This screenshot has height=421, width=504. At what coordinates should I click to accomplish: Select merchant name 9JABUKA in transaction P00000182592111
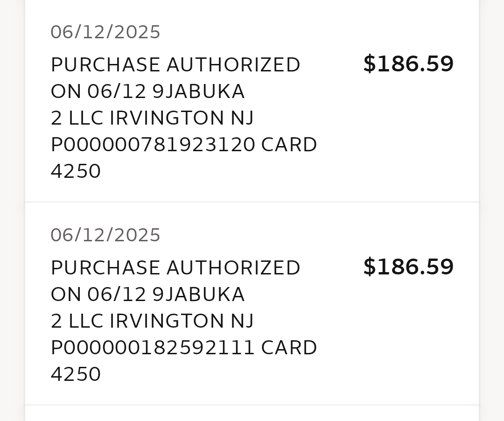198,295
